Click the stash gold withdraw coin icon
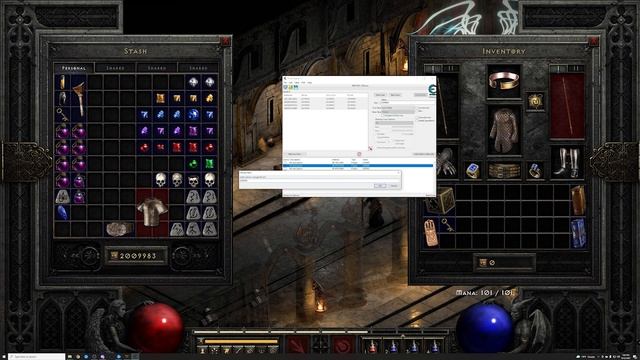 tap(115, 256)
